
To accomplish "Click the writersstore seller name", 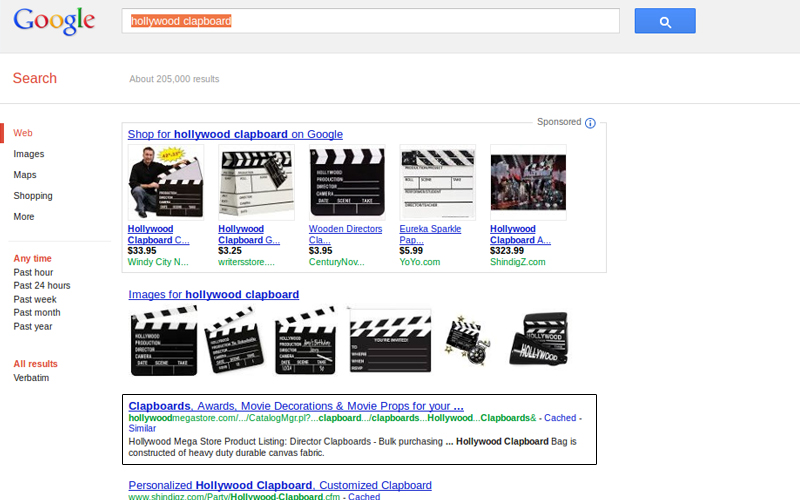I will click(x=246, y=262).
